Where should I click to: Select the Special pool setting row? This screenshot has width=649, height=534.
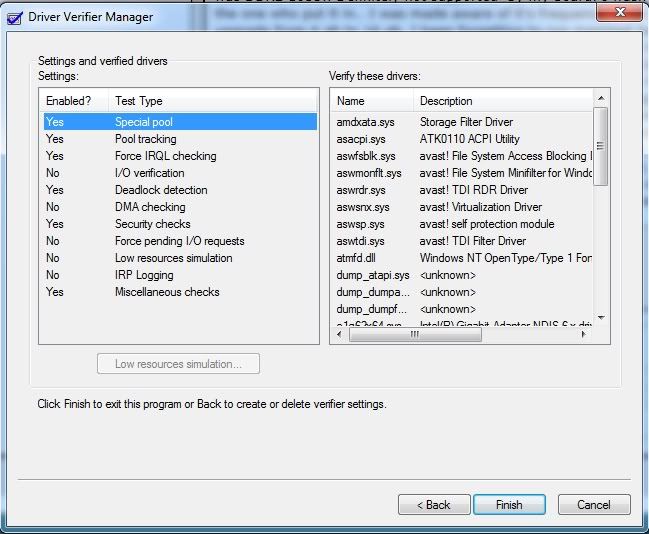click(x=180, y=122)
